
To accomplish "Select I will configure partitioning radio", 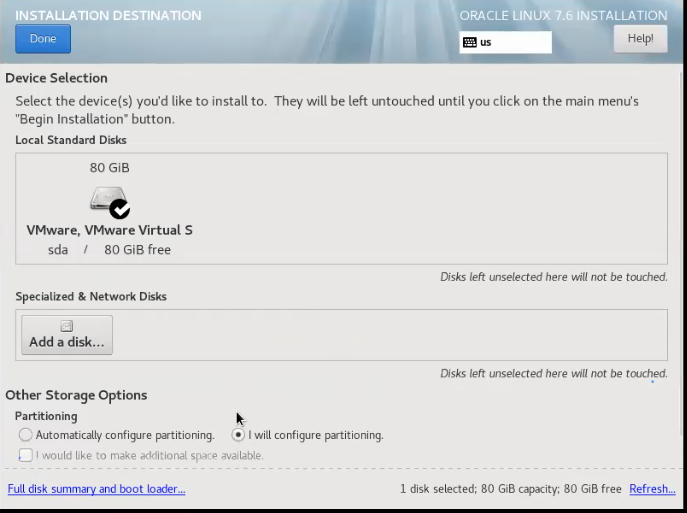I will [x=238, y=435].
